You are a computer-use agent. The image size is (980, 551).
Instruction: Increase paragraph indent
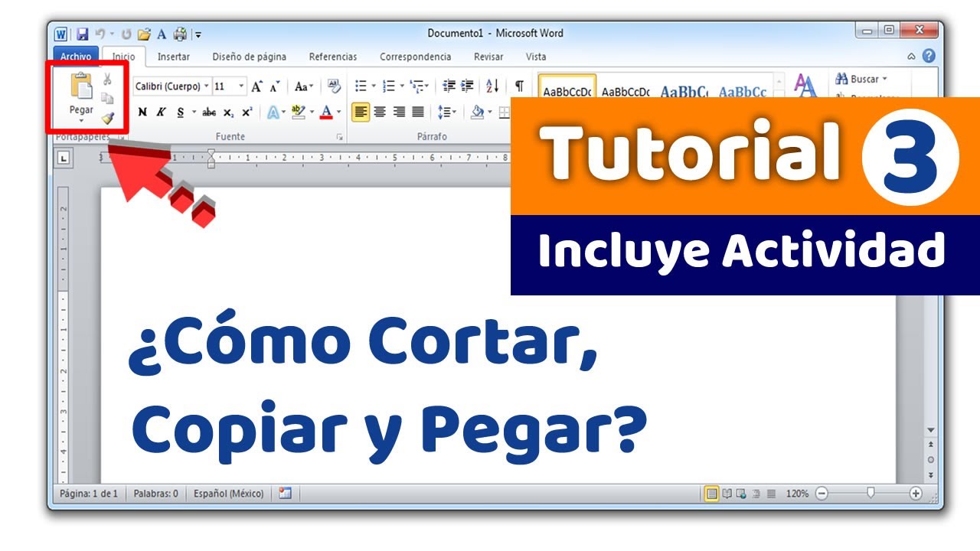pos(467,86)
